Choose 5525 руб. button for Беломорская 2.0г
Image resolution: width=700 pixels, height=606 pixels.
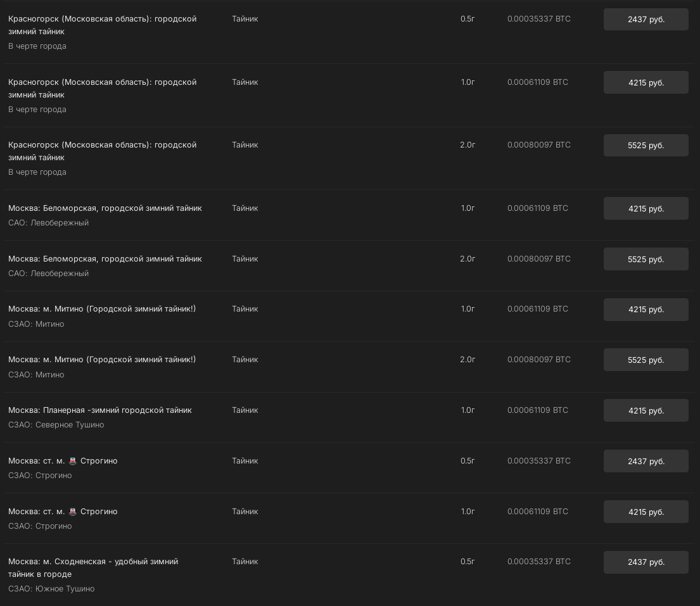click(x=646, y=259)
